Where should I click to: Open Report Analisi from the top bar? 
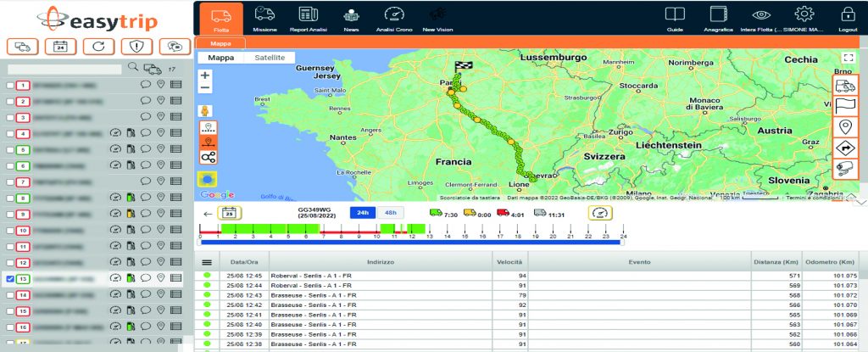pyautogui.click(x=308, y=18)
